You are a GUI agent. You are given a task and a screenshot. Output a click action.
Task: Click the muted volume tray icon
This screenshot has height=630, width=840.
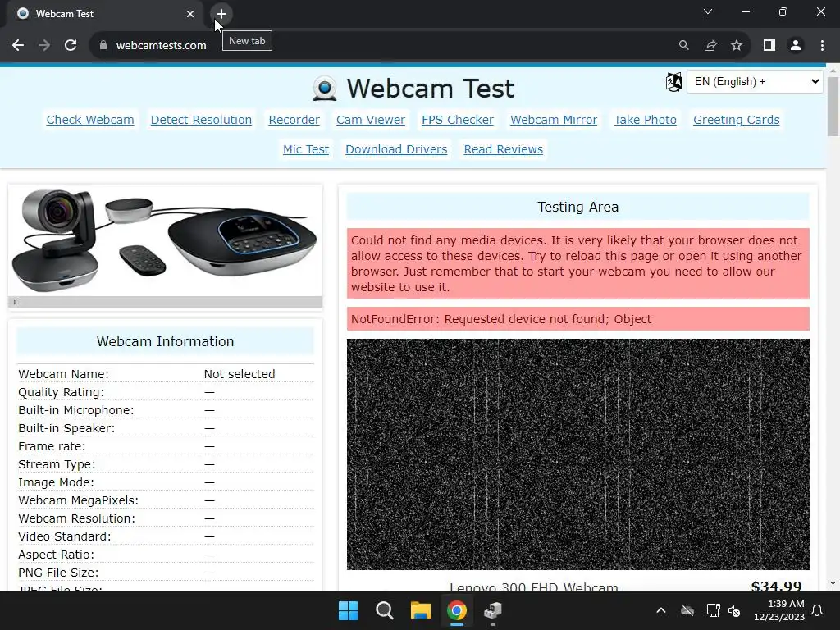[x=734, y=610]
